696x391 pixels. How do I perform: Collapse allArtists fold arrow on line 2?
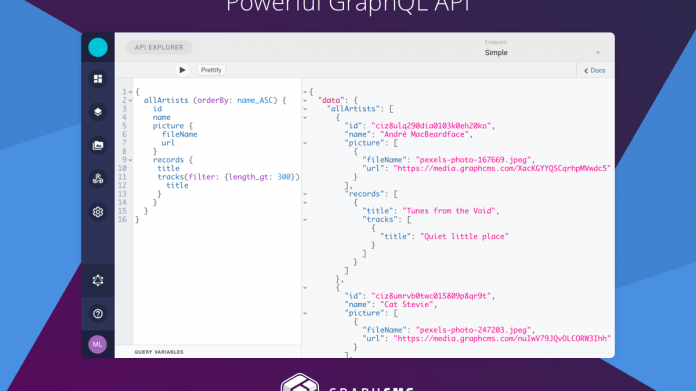click(x=130, y=101)
